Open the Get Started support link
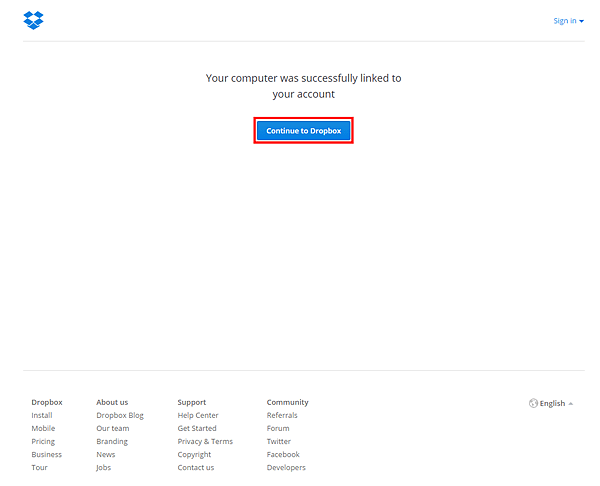 197,428
